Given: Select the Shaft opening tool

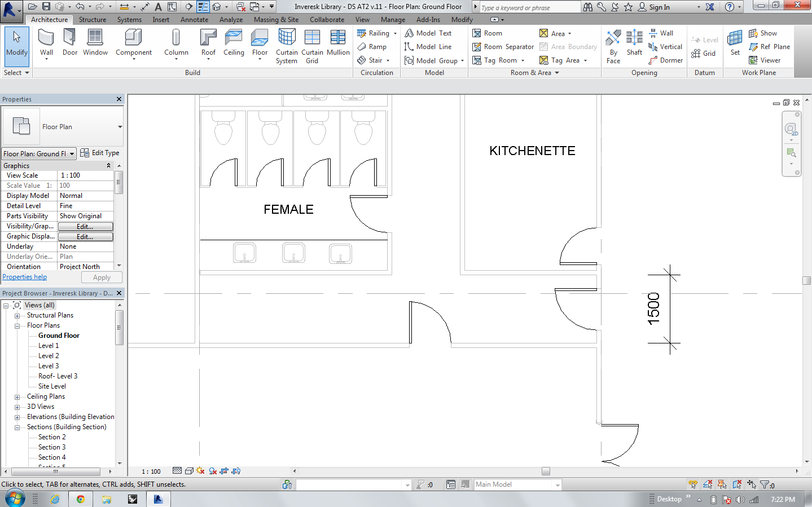Looking at the screenshot, I should point(634,43).
